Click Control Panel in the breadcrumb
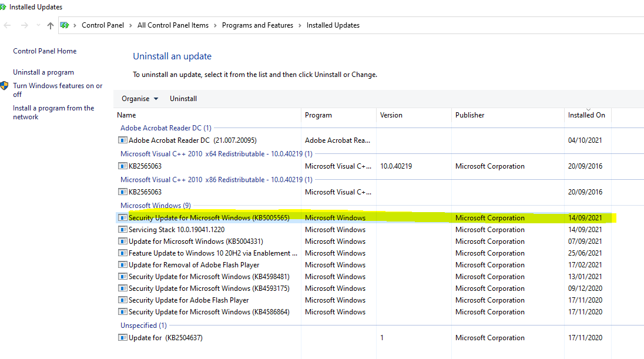Viewport: 644px width, 359px height. pos(103,25)
